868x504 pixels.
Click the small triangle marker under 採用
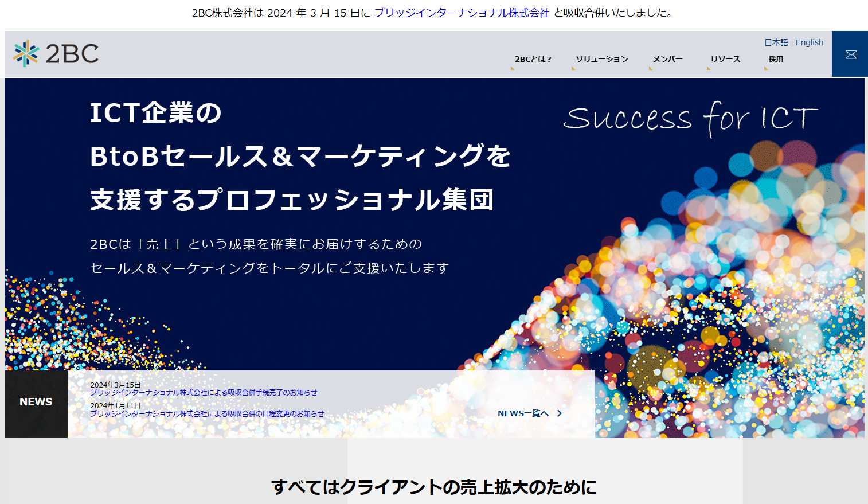(766, 68)
